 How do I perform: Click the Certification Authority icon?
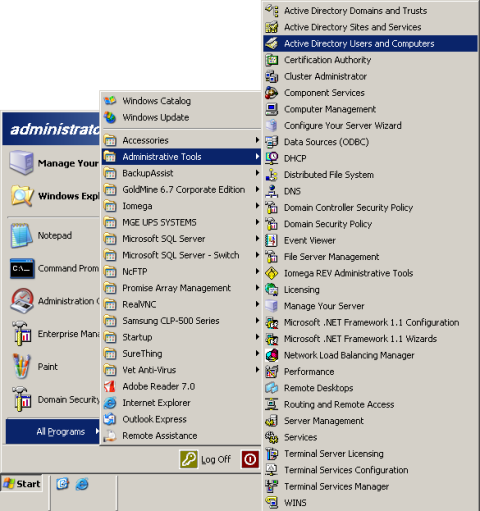pos(272,60)
